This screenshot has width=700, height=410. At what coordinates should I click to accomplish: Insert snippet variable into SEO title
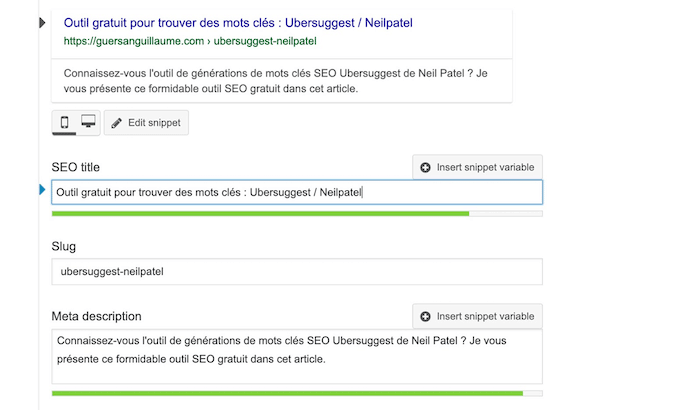click(x=477, y=167)
